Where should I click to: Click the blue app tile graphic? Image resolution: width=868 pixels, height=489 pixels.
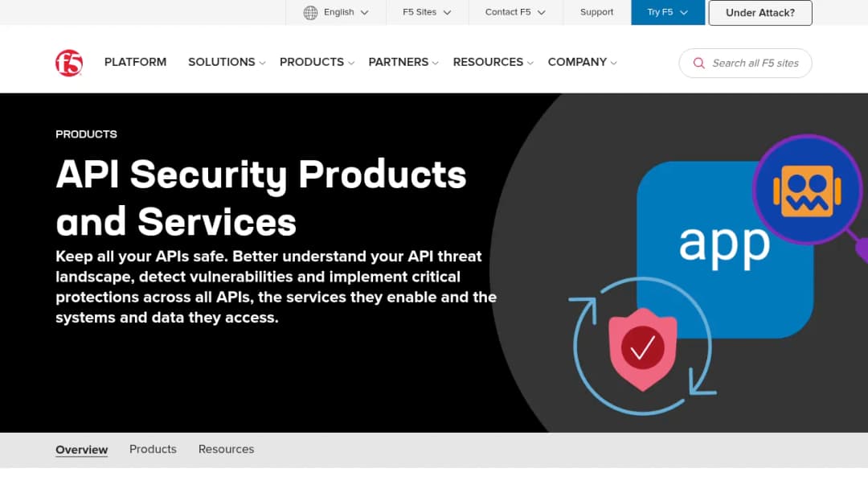(x=725, y=250)
